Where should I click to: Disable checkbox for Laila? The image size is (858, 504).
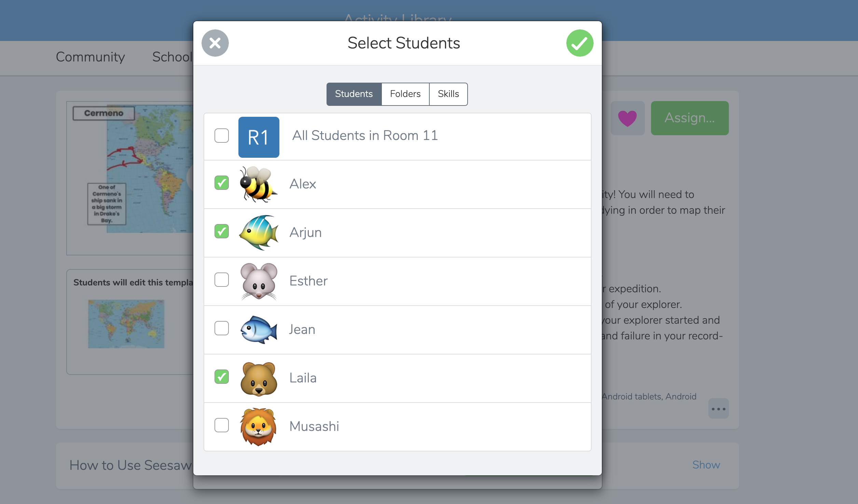(221, 377)
